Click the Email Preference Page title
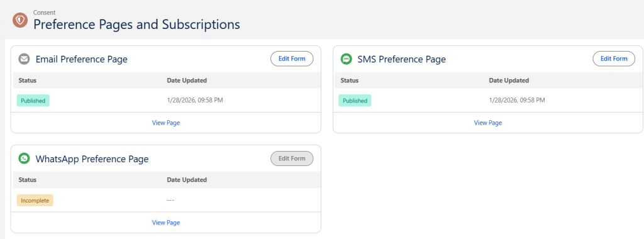 coord(82,59)
